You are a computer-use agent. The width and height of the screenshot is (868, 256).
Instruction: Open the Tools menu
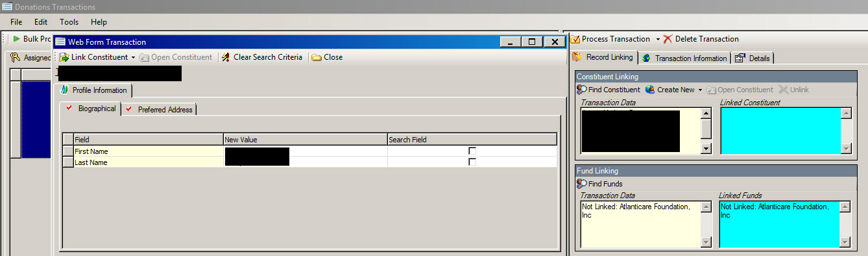(69, 22)
